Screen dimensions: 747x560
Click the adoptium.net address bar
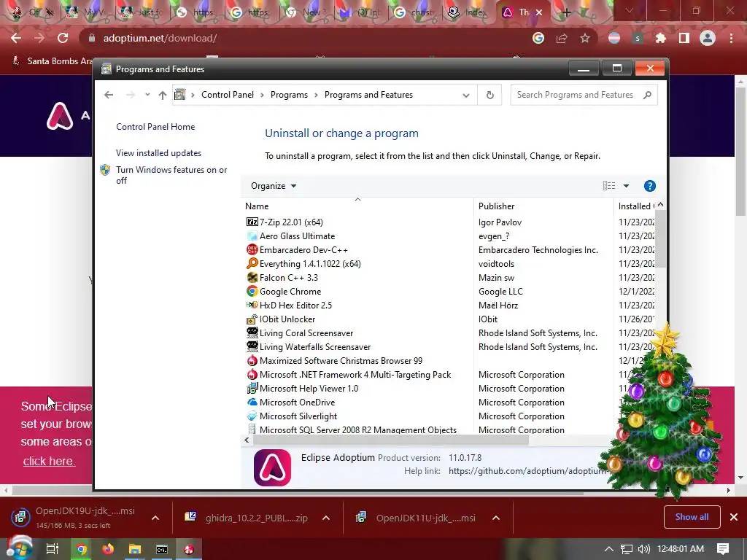pyautogui.click(x=305, y=38)
